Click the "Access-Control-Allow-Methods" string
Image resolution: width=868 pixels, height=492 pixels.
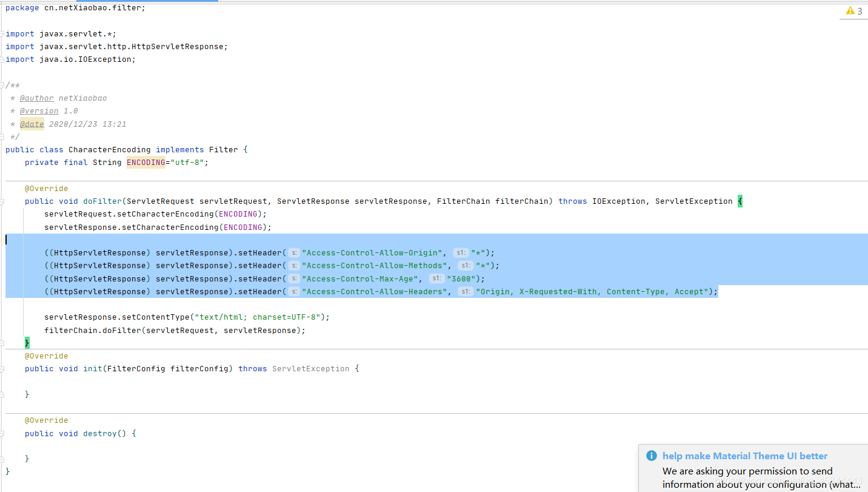pos(375,265)
